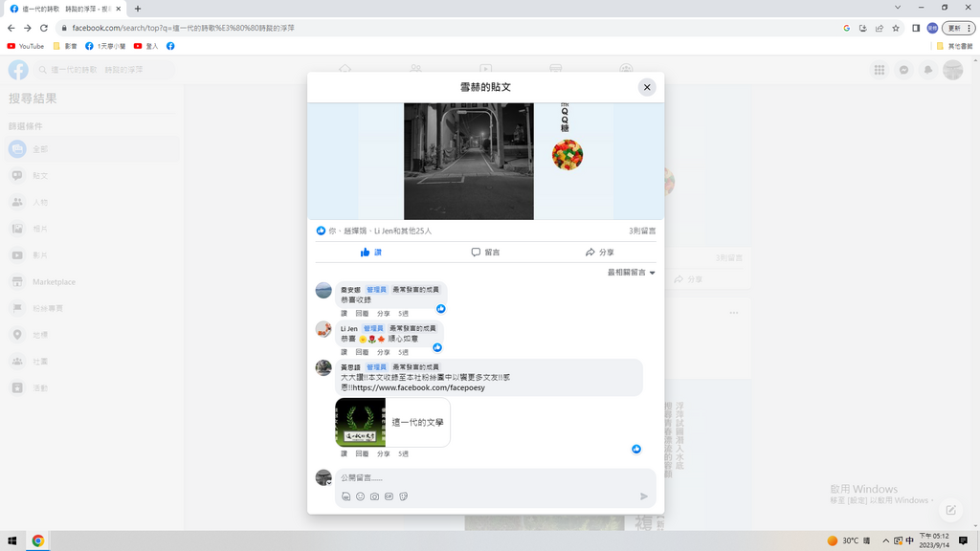Viewport: 980px width, 551px height.
Task: Attach a photo using the camera icon
Action: pyautogui.click(x=374, y=496)
